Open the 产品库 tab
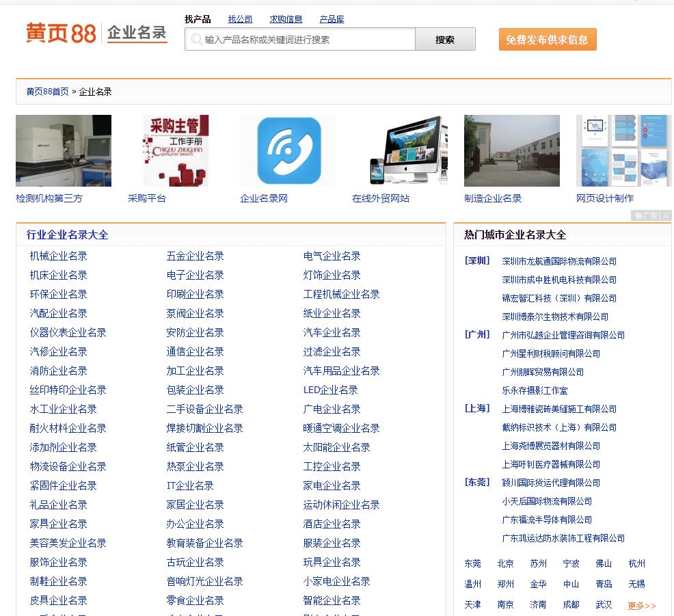 click(332, 18)
